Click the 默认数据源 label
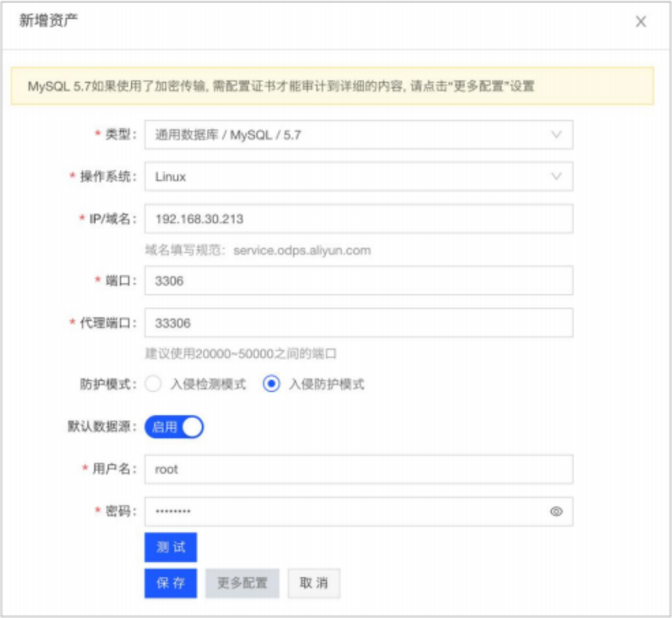This screenshot has width=672, height=618. point(102,426)
